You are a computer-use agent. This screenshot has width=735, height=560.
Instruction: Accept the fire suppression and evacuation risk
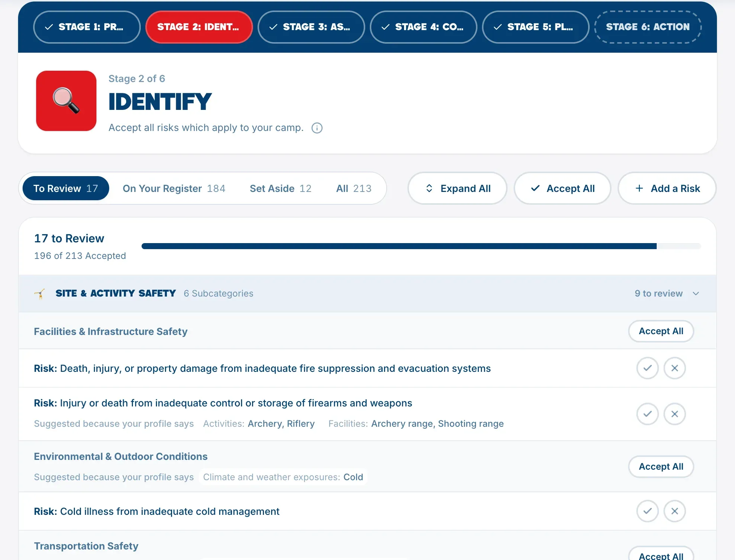coord(647,368)
